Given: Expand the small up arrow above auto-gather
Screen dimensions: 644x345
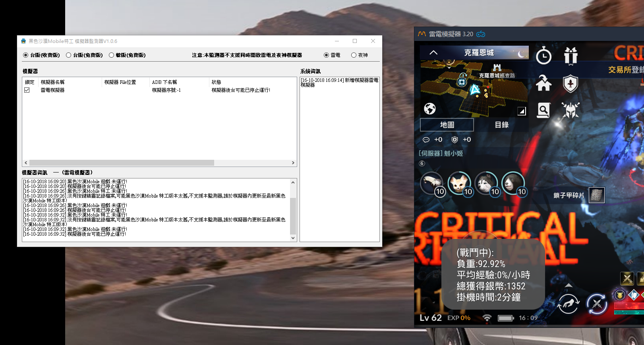Looking at the screenshot, I should [569, 285].
